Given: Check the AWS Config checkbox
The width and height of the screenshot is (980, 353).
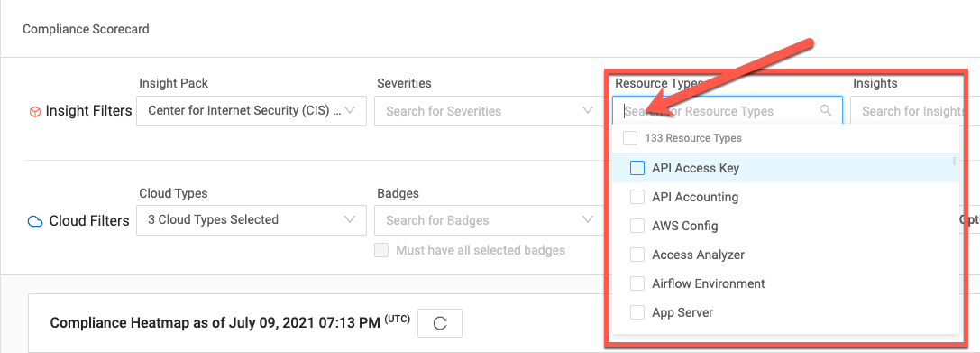Looking at the screenshot, I should (x=637, y=226).
